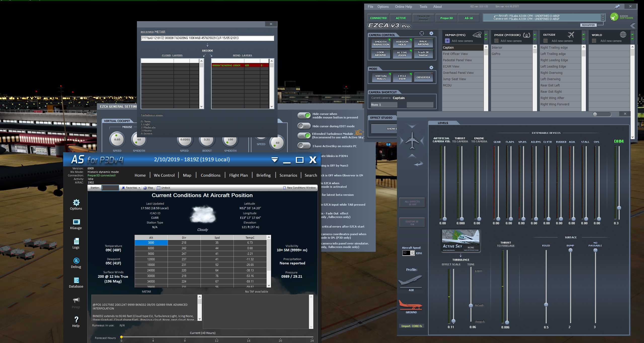Click the World globe icon

623,35
